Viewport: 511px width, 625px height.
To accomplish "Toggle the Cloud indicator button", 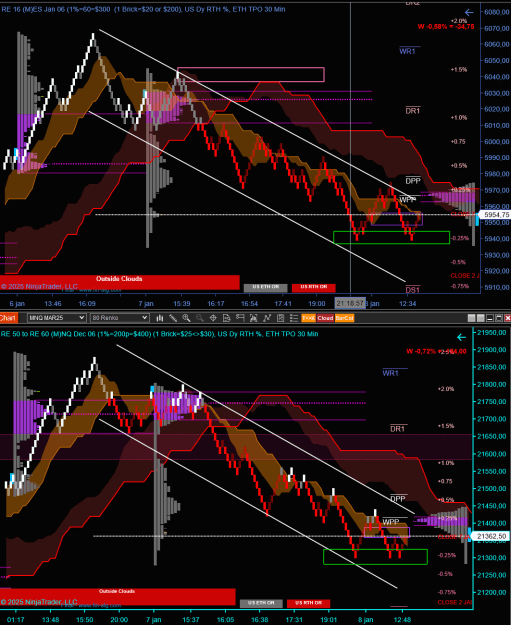I will pyautogui.click(x=325, y=318).
